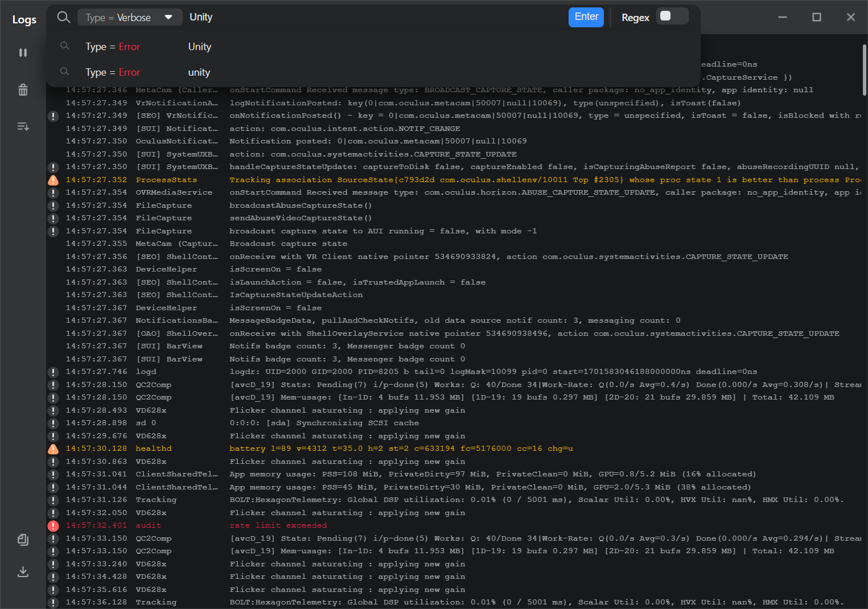Download logs using the save icon
The image size is (868, 609).
click(x=23, y=571)
